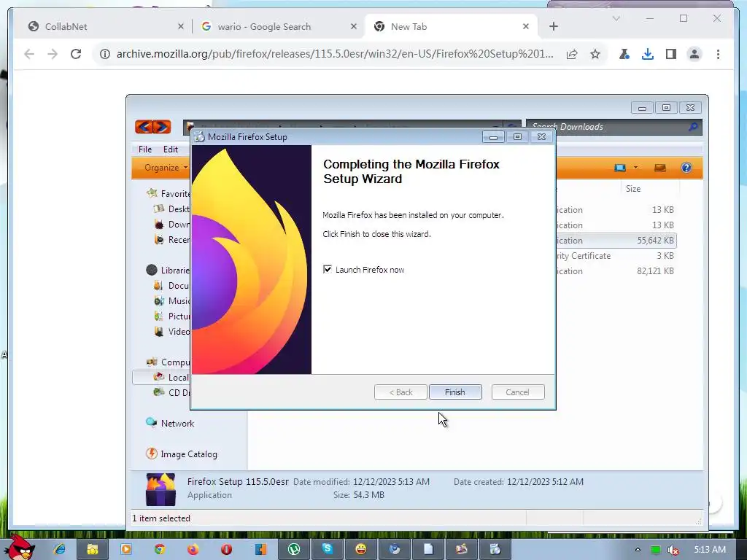Sort by the Size column header

pyautogui.click(x=632, y=189)
